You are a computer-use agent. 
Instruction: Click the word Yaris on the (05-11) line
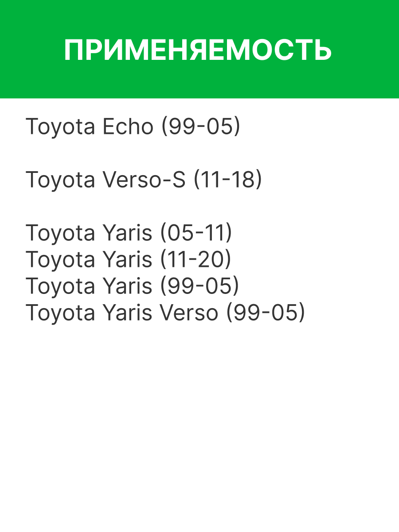click(x=127, y=233)
